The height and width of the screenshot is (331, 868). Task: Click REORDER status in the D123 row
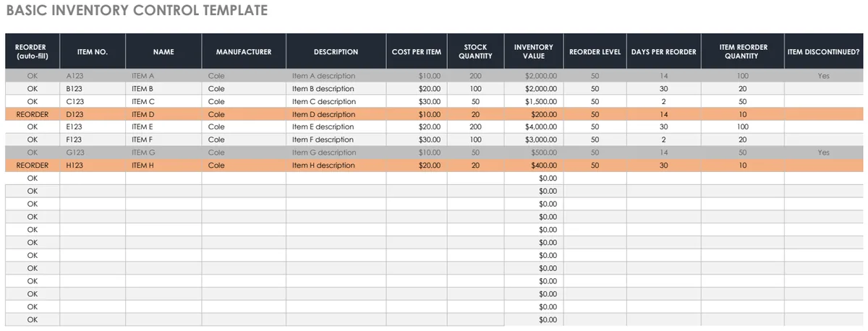33,114
